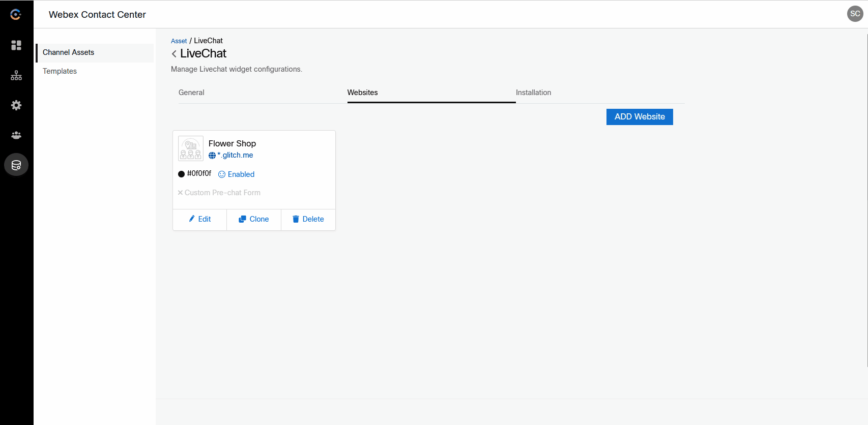The width and height of the screenshot is (868, 425).
Task: Switch to the General tab
Action: click(x=191, y=93)
